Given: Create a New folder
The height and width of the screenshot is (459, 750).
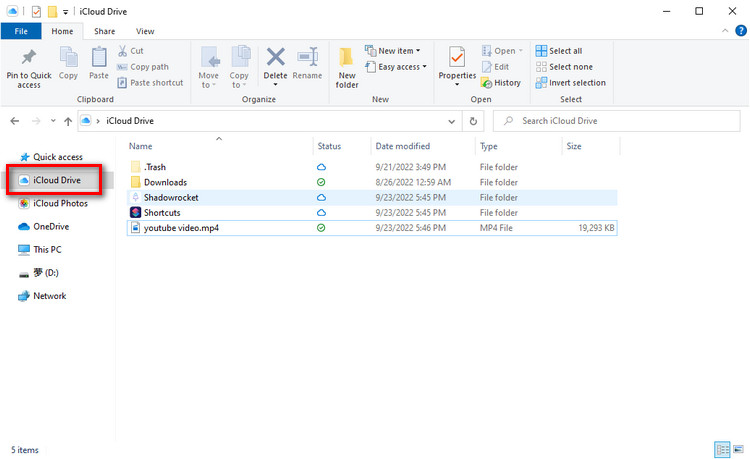Looking at the screenshot, I should pyautogui.click(x=347, y=67).
